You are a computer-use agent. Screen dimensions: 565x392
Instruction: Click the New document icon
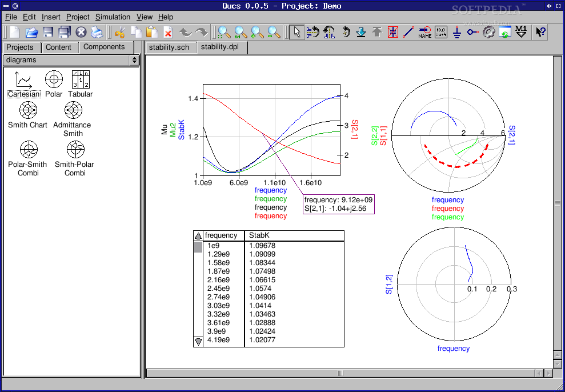click(14, 32)
